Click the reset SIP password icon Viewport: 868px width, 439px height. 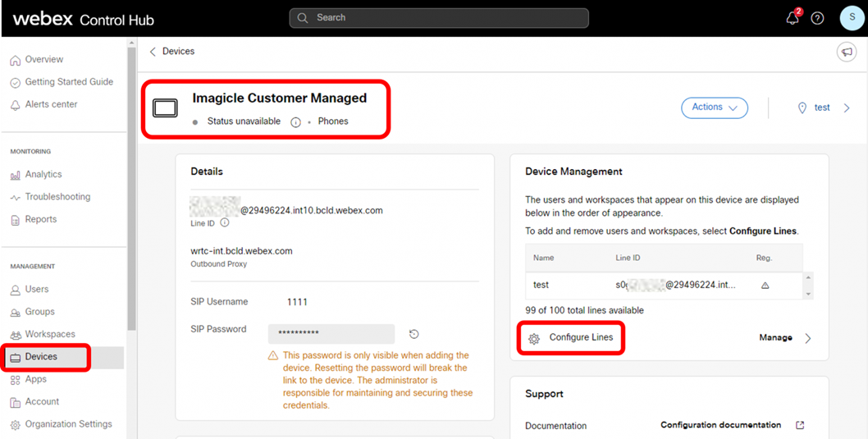pyautogui.click(x=414, y=334)
